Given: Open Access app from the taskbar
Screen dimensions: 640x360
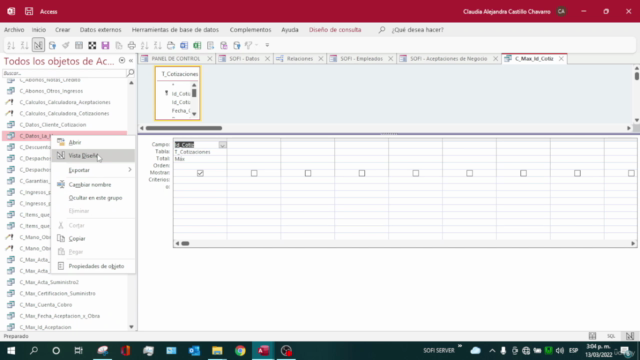Looking at the screenshot, I should point(263,351).
